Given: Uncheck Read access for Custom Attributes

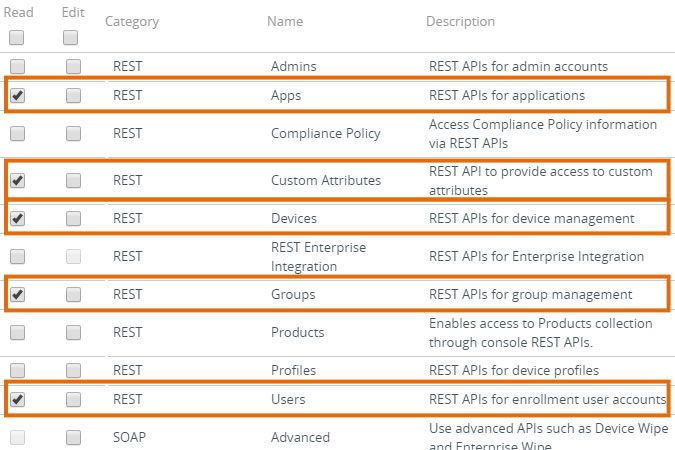Looking at the screenshot, I should 17,181.
